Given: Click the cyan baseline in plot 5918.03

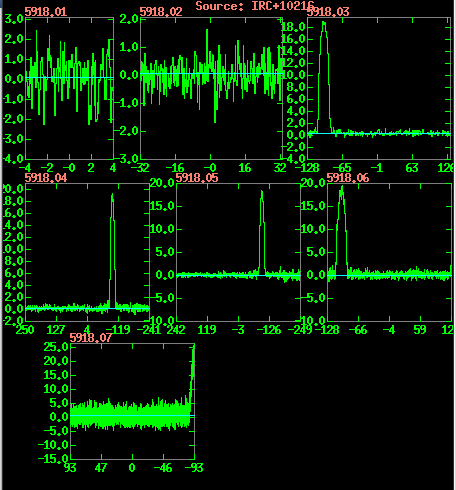Looking at the screenshot, I should click(x=379, y=133).
